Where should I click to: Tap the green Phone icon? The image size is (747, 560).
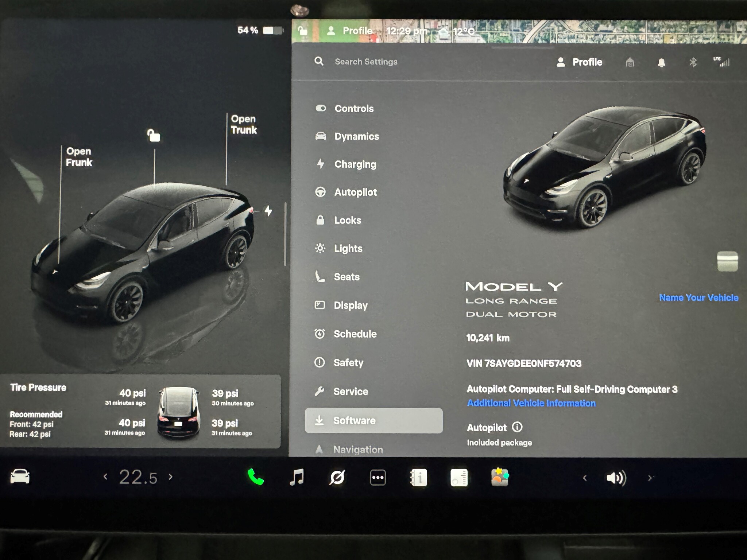[256, 477]
